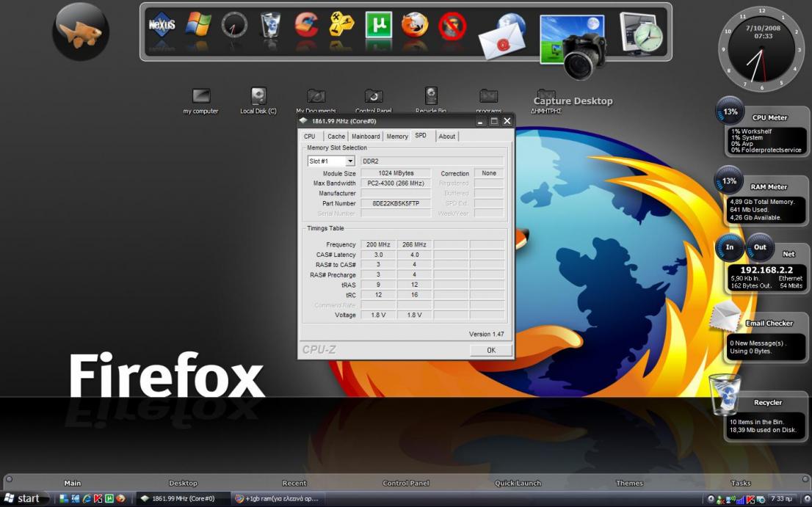Open the Tasks shelf tab
The width and height of the screenshot is (812, 507).
(x=741, y=483)
